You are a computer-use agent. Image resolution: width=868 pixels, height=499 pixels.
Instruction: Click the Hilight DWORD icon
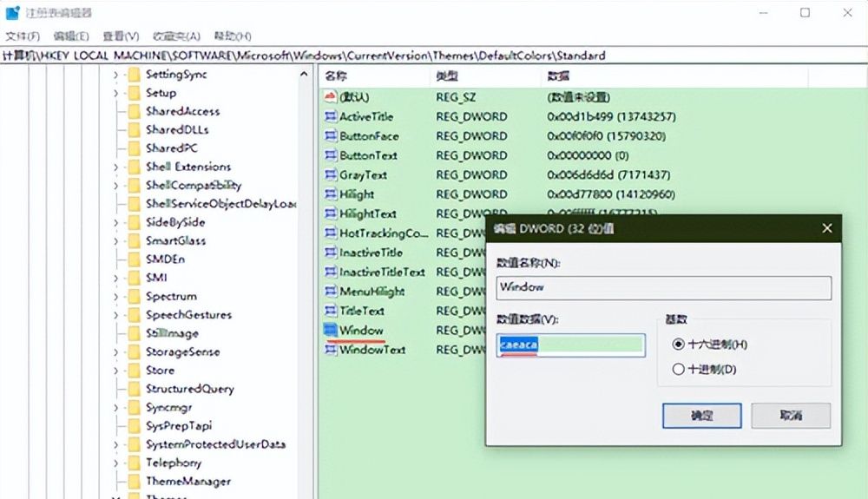pyautogui.click(x=331, y=194)
